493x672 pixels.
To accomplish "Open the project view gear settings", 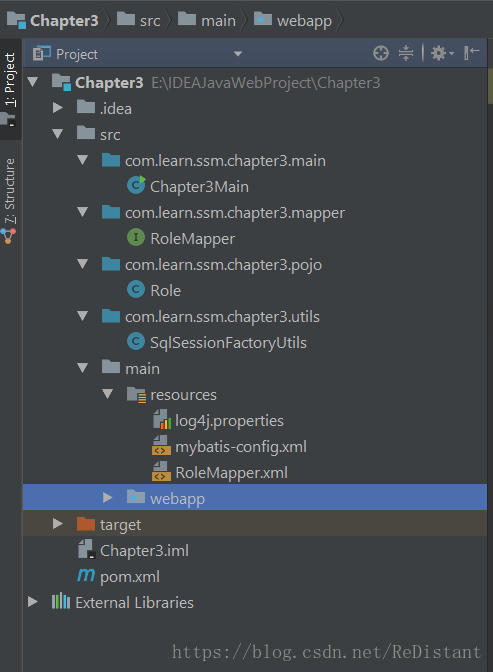I will click(442, 54).
